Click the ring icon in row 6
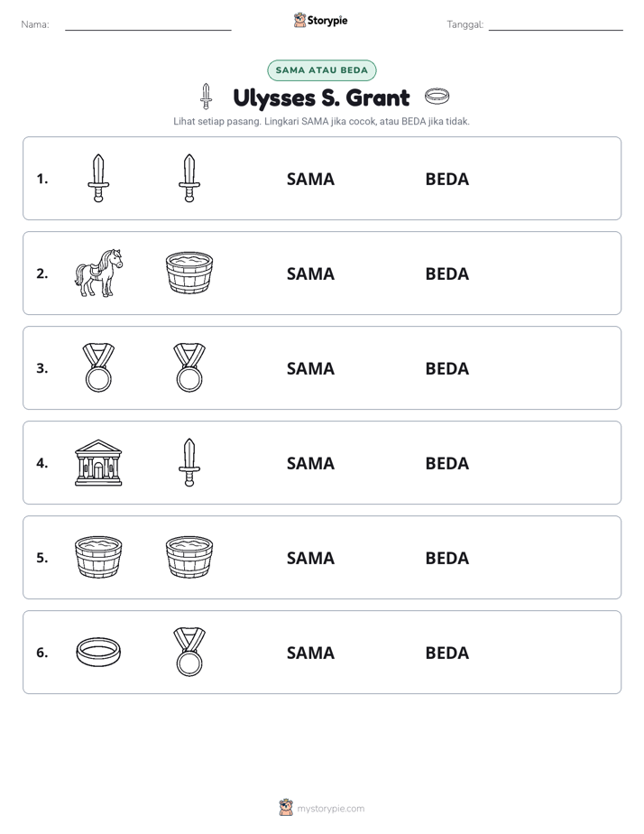The height and width of the screenshot is (834, 644). tap(98, 652)
